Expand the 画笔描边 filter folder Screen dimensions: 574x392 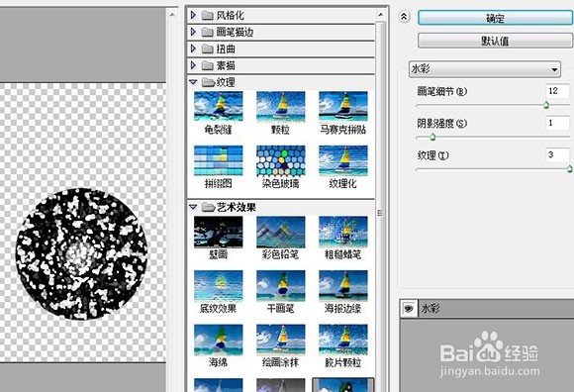point(193,32)
